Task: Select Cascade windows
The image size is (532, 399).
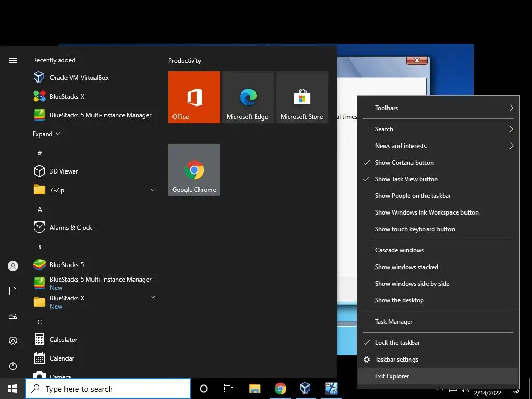Action: tap(438, 250)
